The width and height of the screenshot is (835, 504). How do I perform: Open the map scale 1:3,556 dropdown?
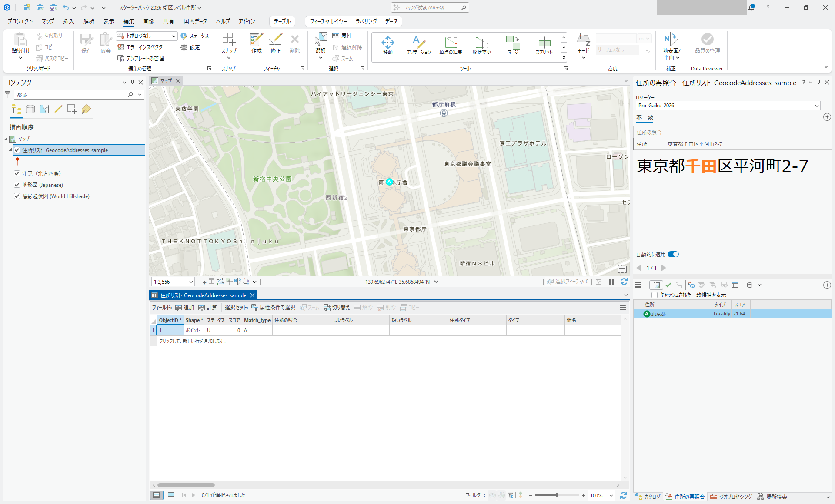pos(190,282)
